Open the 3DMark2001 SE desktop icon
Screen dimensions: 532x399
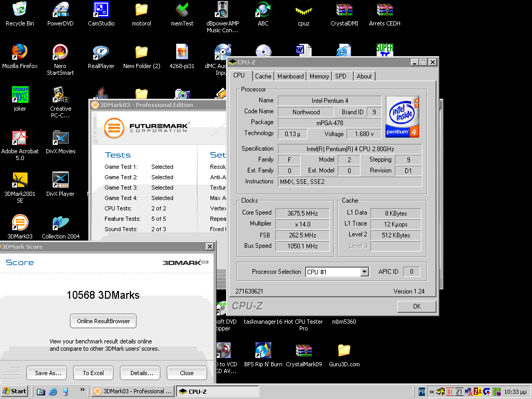(20, 180)
